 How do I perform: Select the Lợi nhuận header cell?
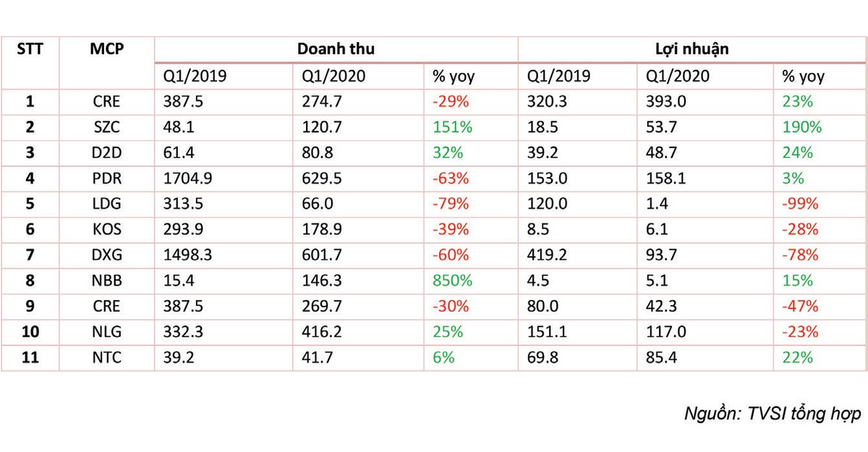tap(692, 49)
